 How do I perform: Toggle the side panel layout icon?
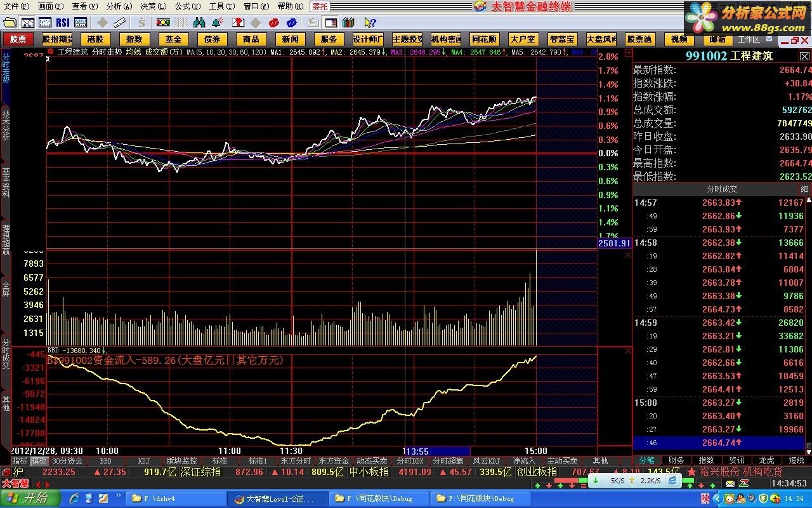coord(331,23)
